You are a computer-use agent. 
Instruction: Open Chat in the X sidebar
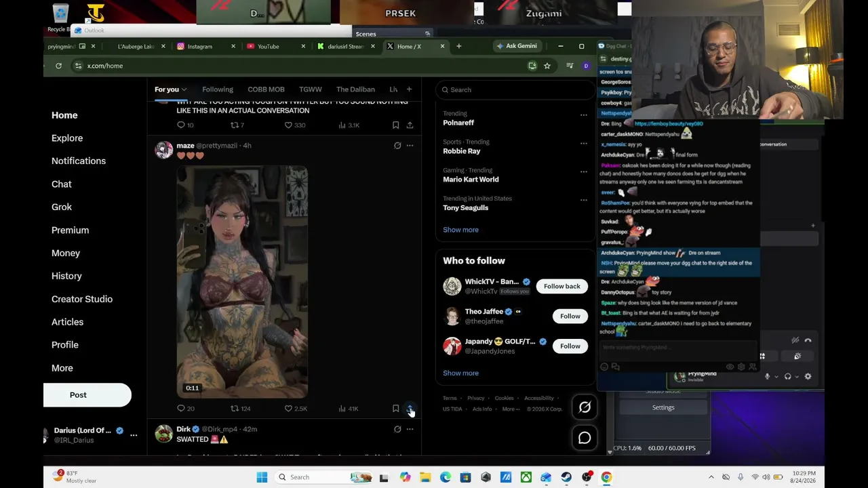coord(62,184)
